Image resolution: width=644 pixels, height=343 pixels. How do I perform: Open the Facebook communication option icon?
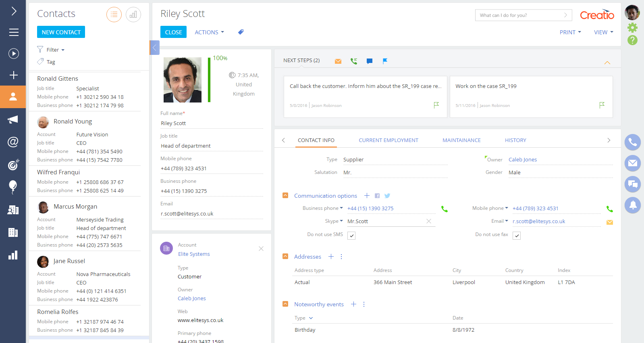(x=377, y=196)
